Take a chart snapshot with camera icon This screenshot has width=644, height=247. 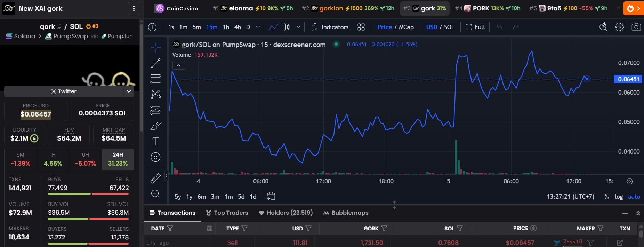[x=636, y=27]
